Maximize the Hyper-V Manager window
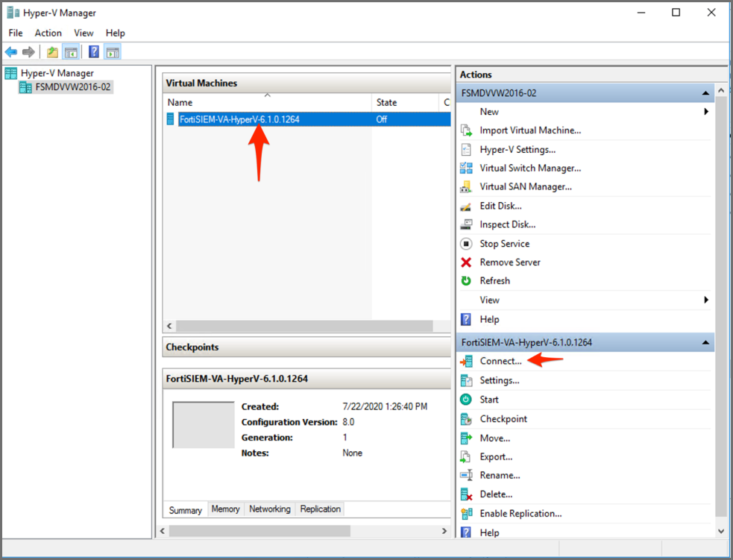This screenshot has height=560, width=733. pos(676,13)
